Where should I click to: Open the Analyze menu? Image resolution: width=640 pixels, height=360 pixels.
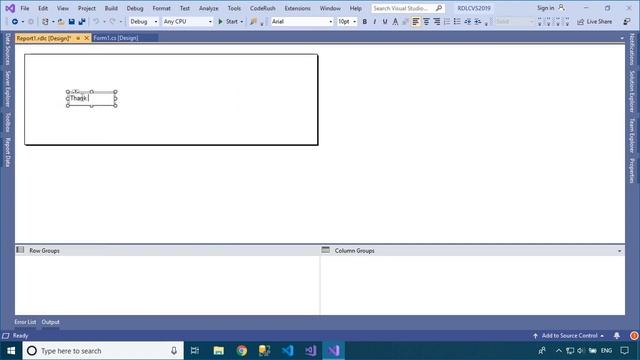pyautogui.click(x=209, y=8)
